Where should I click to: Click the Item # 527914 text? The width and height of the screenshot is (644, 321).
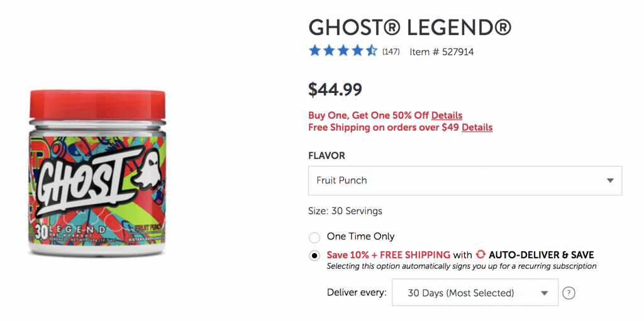[x=441, y=52]
